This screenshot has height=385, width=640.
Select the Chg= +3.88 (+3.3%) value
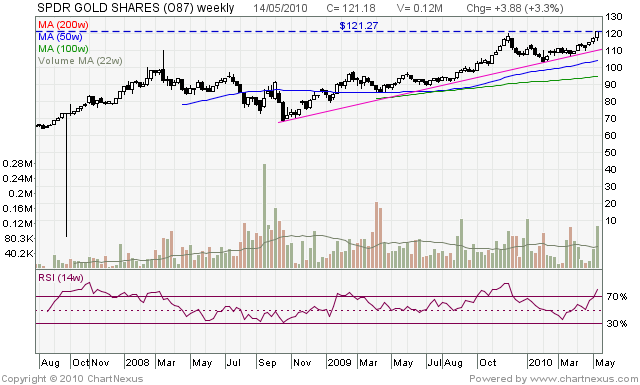pos(515,8)
